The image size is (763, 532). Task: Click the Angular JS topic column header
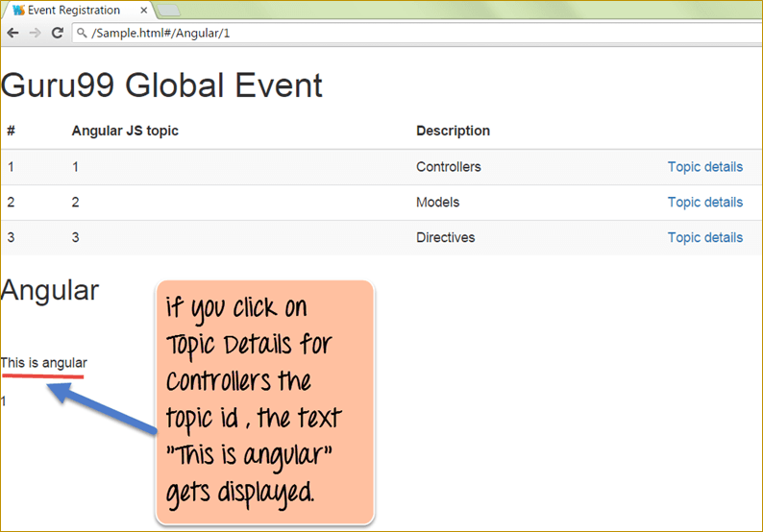pos(125,131)
